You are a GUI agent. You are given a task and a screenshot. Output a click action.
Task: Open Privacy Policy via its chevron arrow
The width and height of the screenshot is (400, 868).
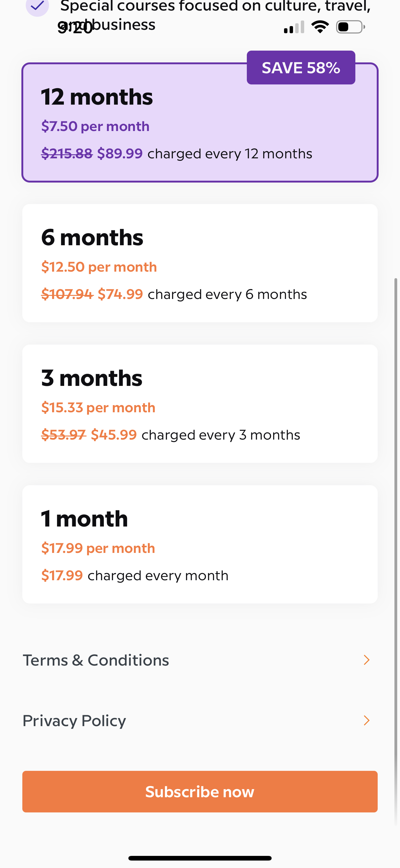[367, 721]
